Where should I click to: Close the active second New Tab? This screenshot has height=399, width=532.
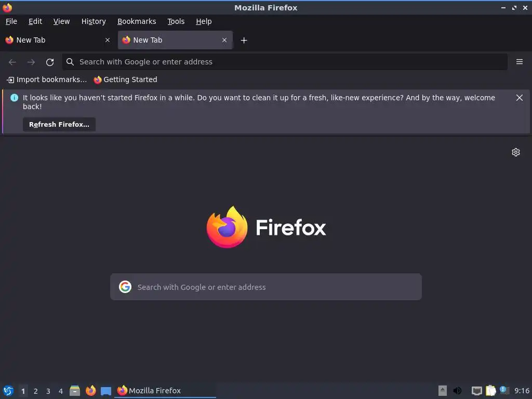pos(224,40)
